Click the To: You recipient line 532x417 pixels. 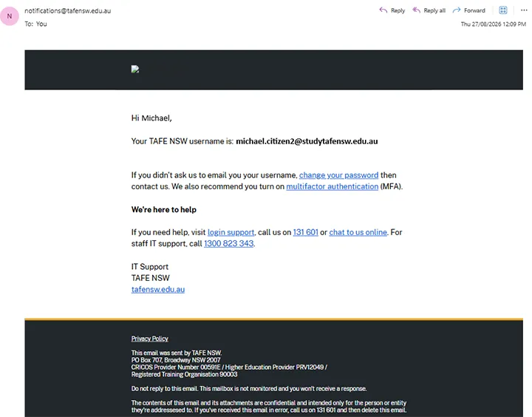point(35,24)
